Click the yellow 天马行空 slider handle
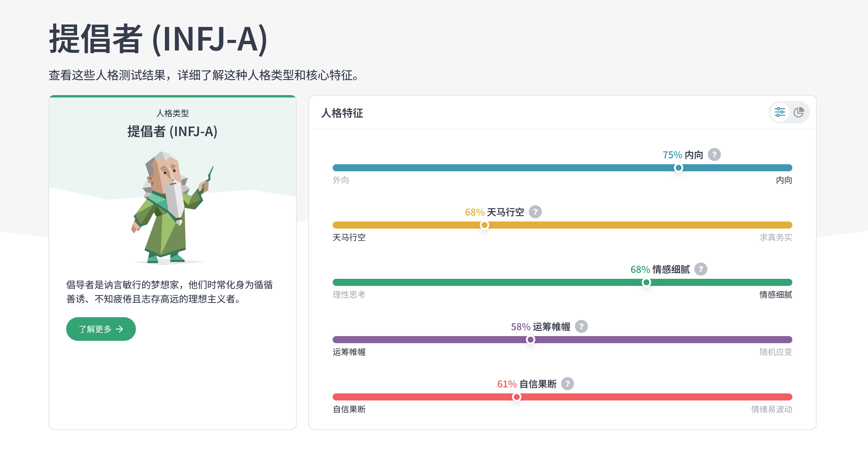 pos(484,225)
